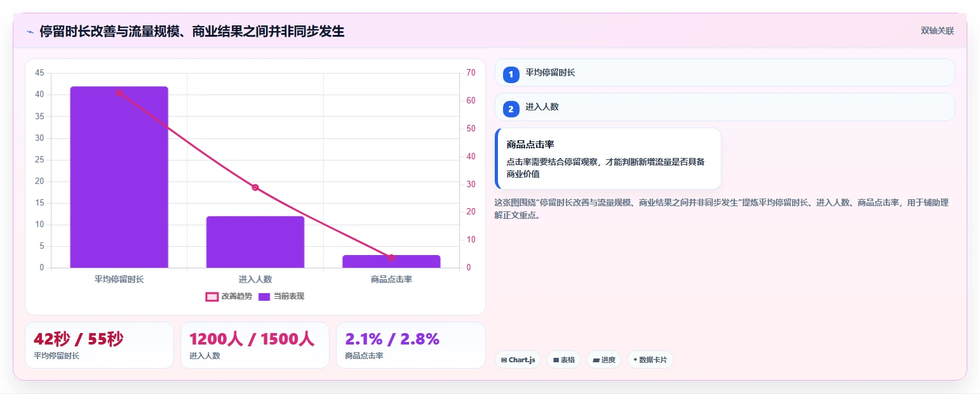Click the 进入人数 purple bar
The height and width of the screenshot is (394, 980).
pos(255,242)
